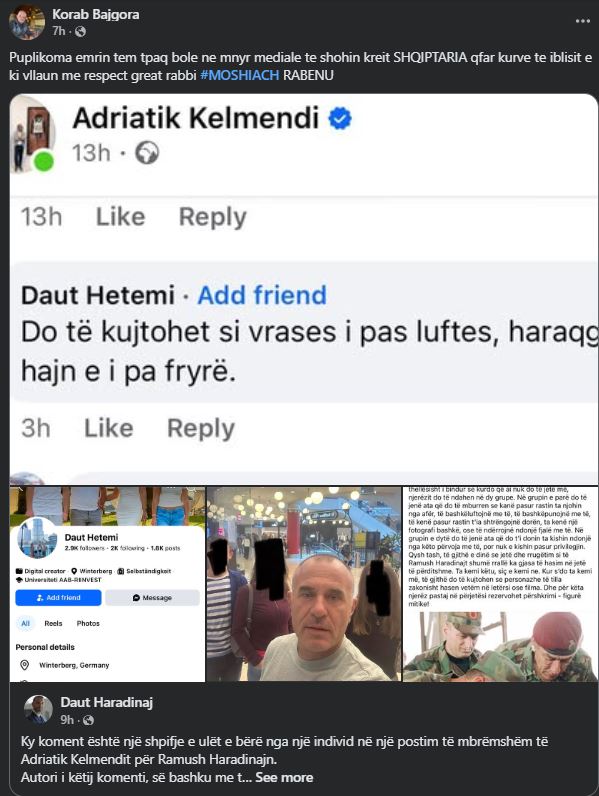Screen dimensions: 599x796
Task: Click Add friend next to Daut Hetemi
Action: (x=262, y=295)
